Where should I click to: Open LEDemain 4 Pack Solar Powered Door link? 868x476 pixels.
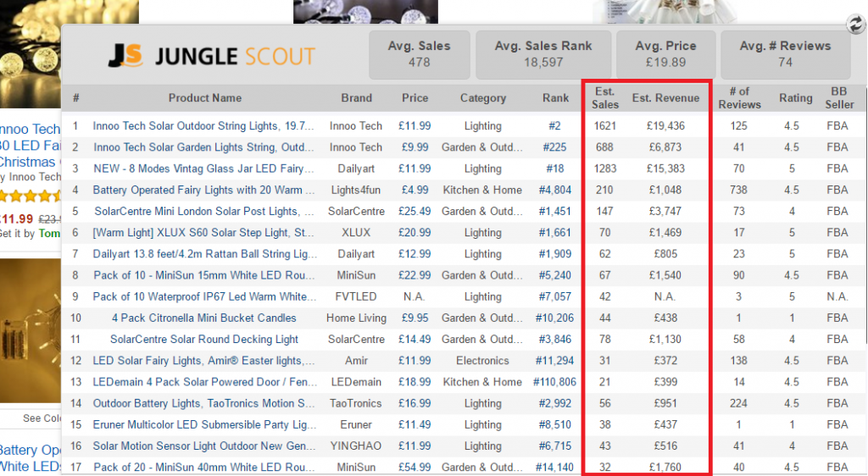pyautogui.click(x=204, y=382)
